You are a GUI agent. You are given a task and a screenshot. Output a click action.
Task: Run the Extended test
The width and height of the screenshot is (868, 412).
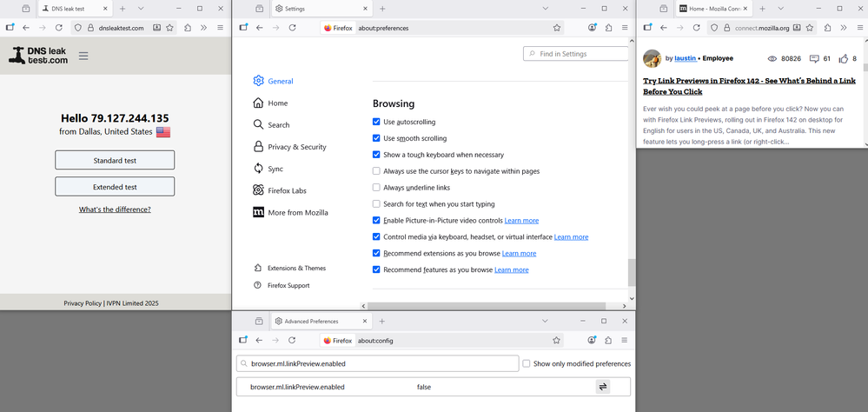tap(115, 187)
